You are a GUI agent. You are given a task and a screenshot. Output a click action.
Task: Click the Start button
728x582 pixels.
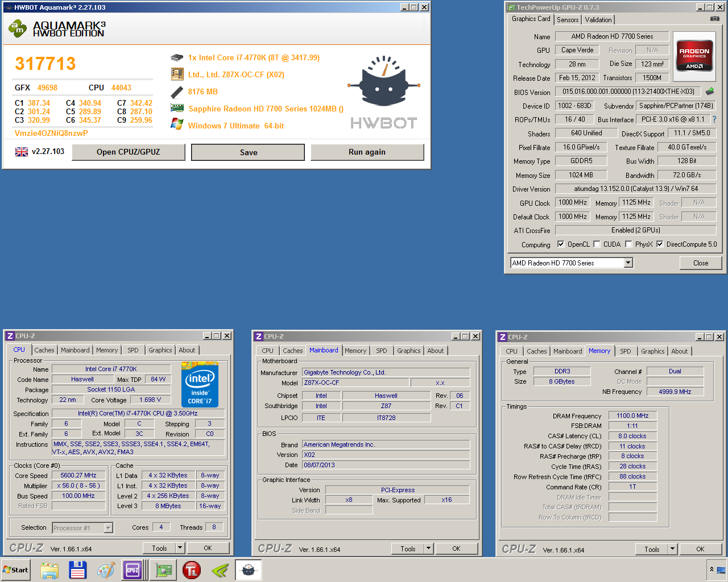pyautogui.click(x=15, y=570)
